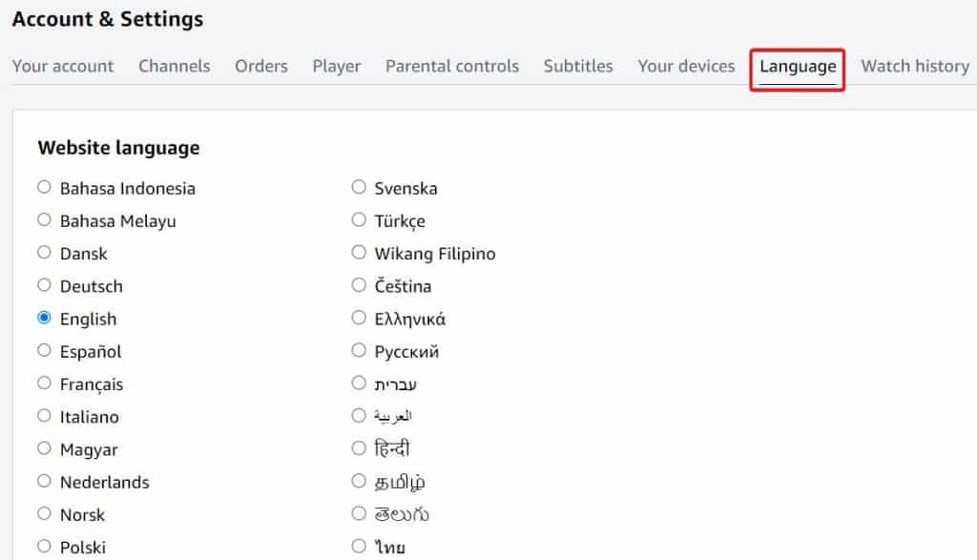
Task: Choose Deutsch as website language
Action: pyautogui.click(x=44, y=285)
